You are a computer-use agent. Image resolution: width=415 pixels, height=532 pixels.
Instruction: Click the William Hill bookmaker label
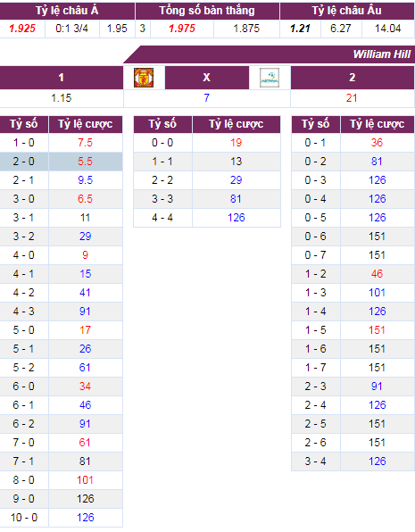pos(382,54)
